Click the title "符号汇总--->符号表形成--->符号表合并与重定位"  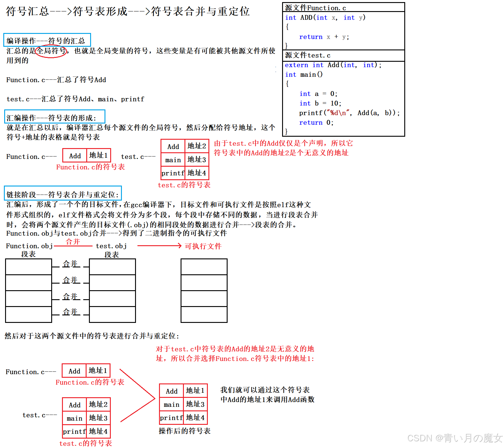pyautogui.click(x=128, y=11)
